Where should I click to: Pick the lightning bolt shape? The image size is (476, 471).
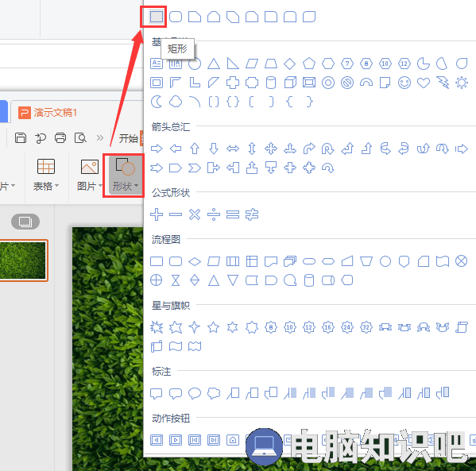click(443, 83)
